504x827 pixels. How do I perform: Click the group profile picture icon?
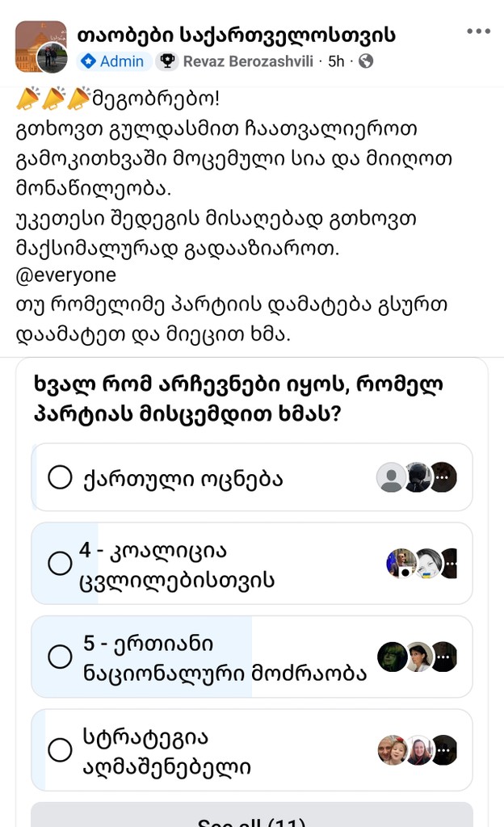(x=36, y=44)
